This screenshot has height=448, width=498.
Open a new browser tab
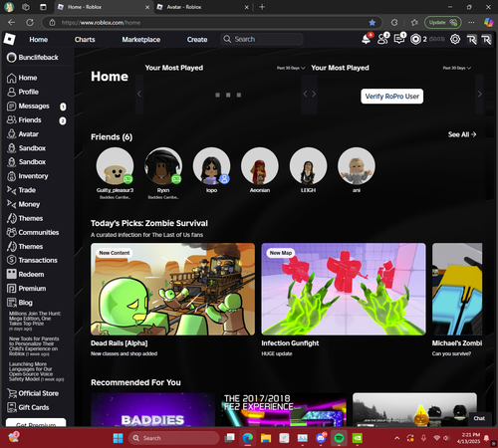[262, 7]
